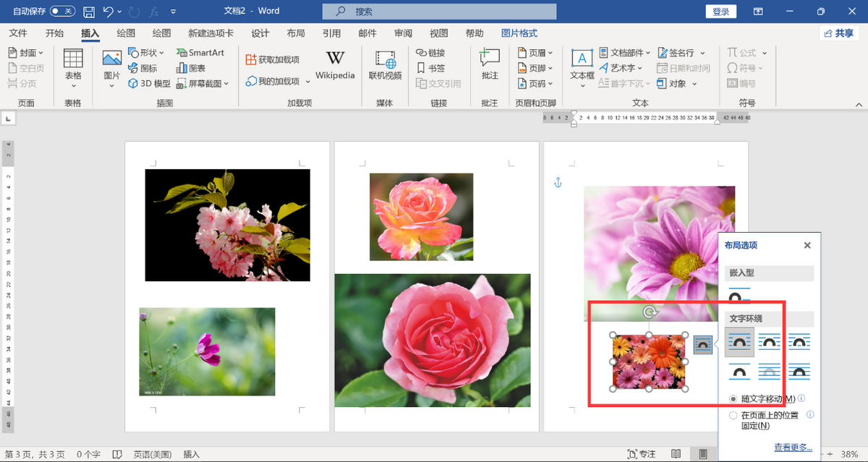Click the 3D 模型 icon
This screenshot has width=868, height=462.
tap(134, 84)
